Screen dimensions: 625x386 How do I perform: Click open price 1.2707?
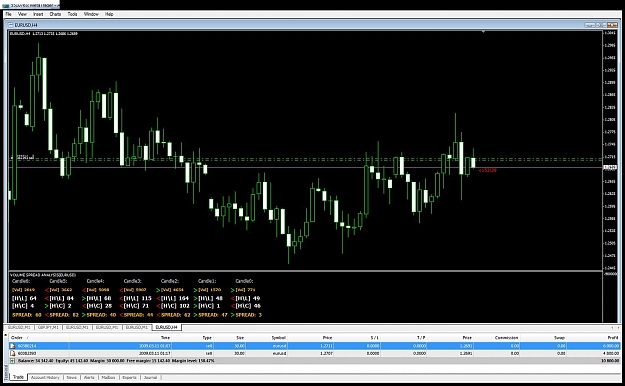(x=326, y=353)
